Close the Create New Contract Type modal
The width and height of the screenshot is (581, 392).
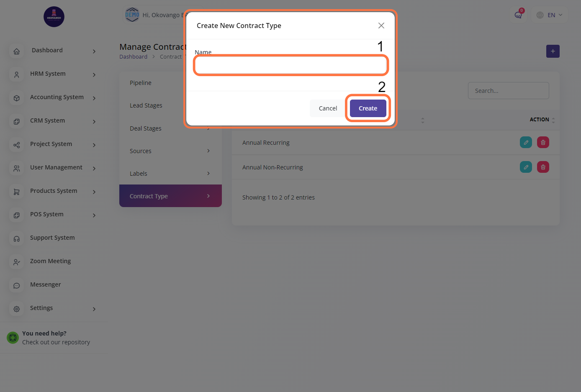point(381,26)
